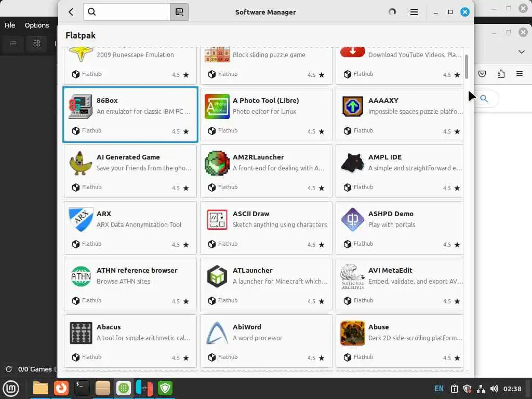The width and height of the screenshot is (532, 399).
Task: Click the 4.5 rating on ASCII Draw card
Action: pos(311,245)
